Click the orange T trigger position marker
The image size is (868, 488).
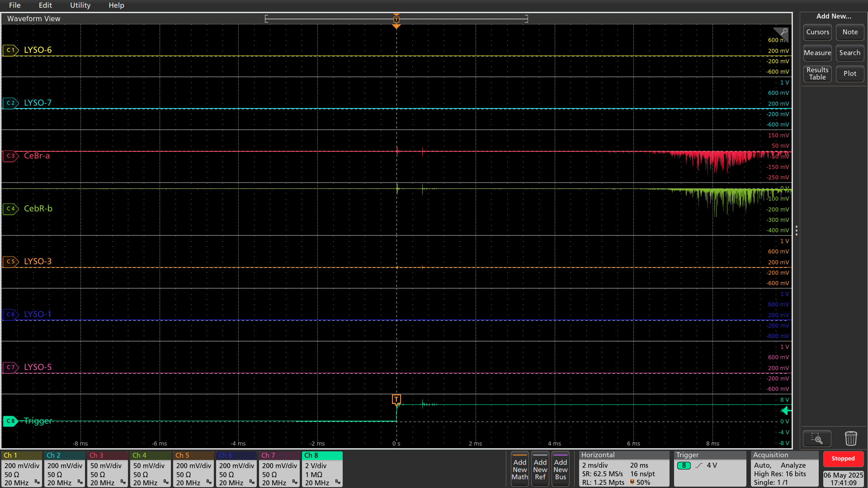(396, 399)
